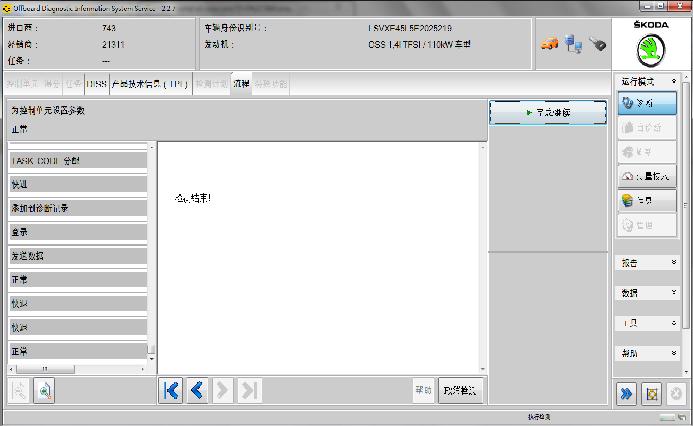Click the step list horizontal scrollbar thumb
This screenshot has height=426, width=693.
tap(45, 369)
